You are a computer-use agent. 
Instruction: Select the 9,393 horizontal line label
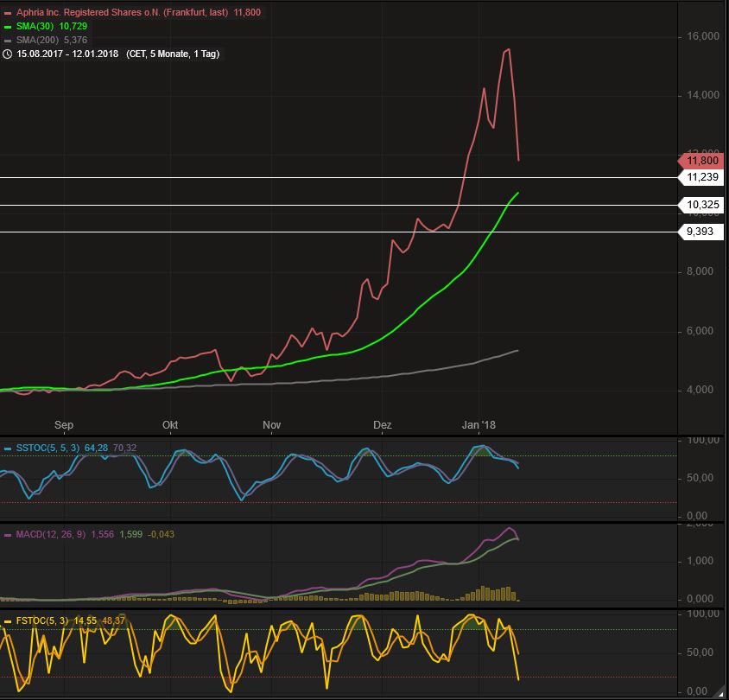(701, 232)
